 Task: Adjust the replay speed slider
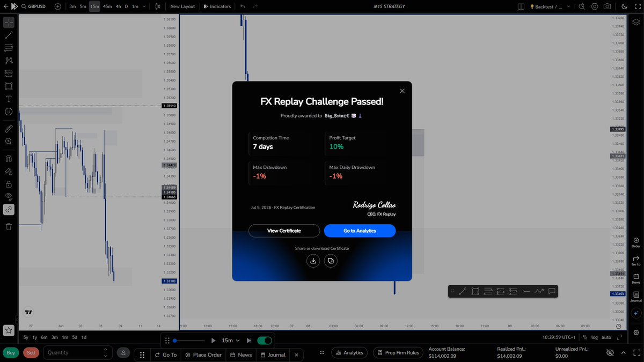[189, 340]
